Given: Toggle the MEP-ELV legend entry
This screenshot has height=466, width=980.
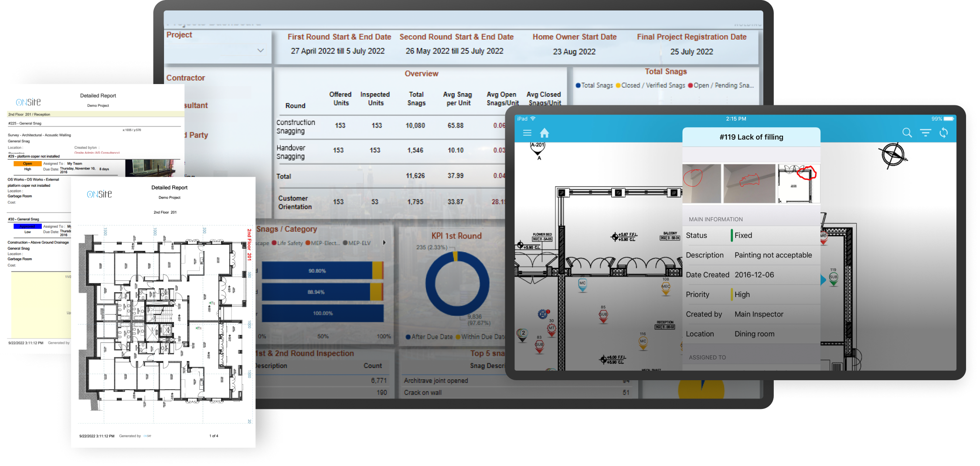Looking at the screenshot, I should tap(357, 243).
